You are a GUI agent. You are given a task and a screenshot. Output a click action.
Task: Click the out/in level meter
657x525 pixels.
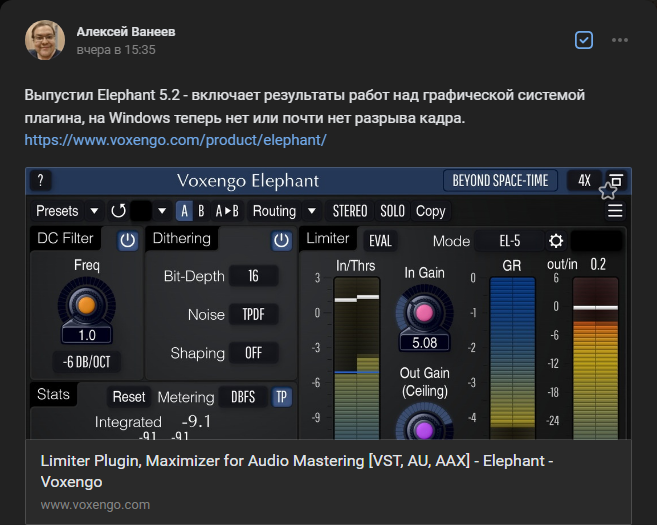pyautogui.click(x=595, y=358)
